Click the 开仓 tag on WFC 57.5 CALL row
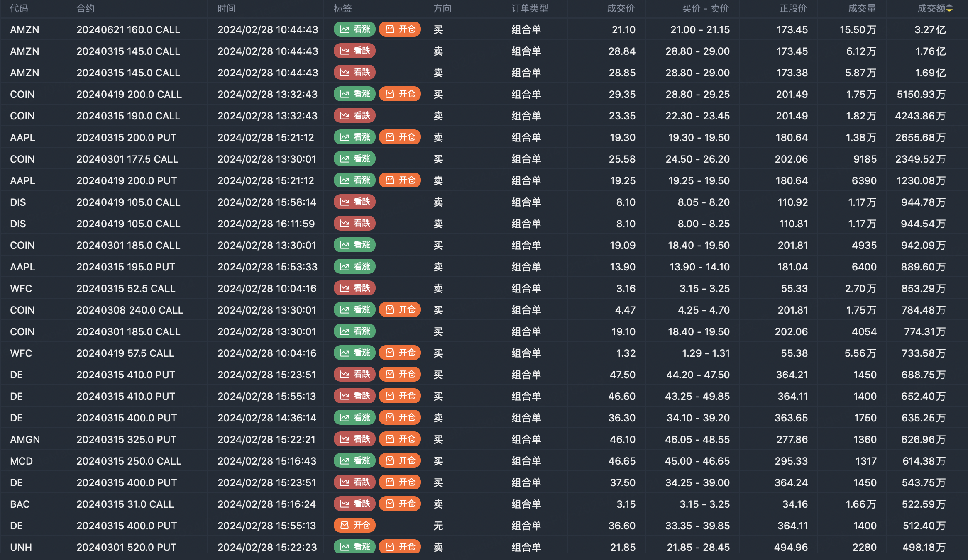Viewport: 968px width, 560px height. tap(400, 353)
